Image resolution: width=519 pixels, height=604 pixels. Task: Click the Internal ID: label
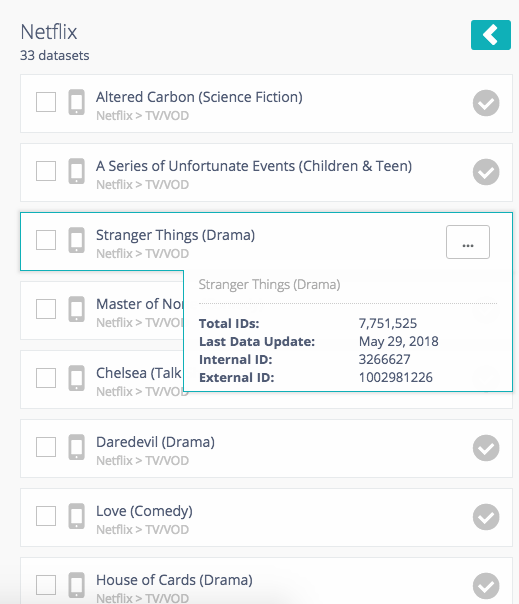pos(235,359)
